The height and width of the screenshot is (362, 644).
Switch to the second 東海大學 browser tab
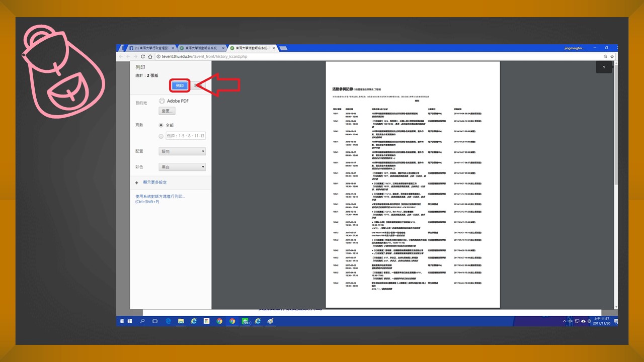point(200,48)
